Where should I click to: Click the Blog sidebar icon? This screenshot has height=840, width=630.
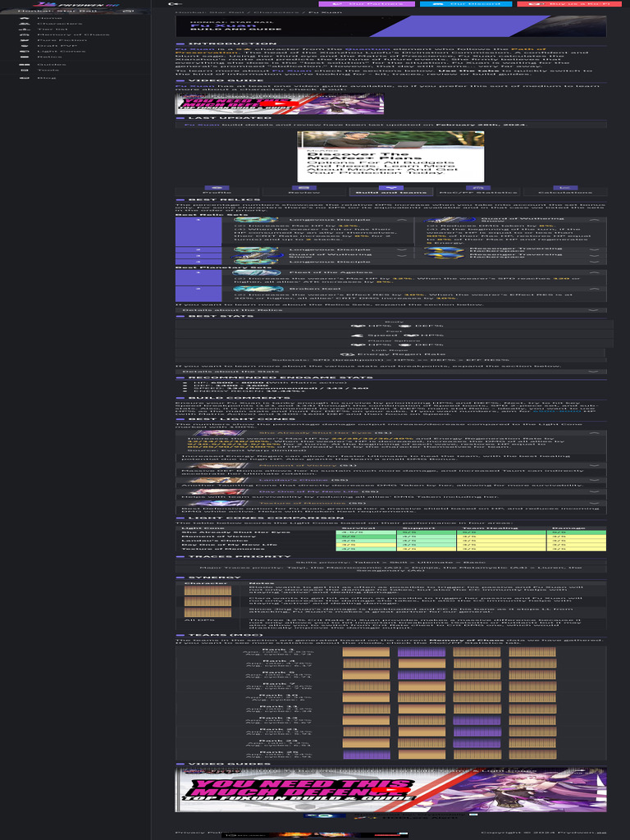click(24, 78)
